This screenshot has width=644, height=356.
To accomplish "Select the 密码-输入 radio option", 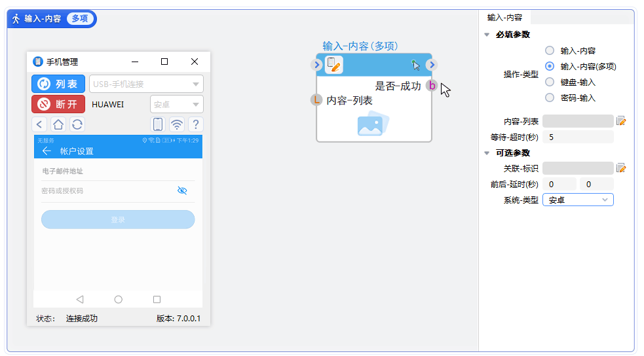I will click(550, 98).
